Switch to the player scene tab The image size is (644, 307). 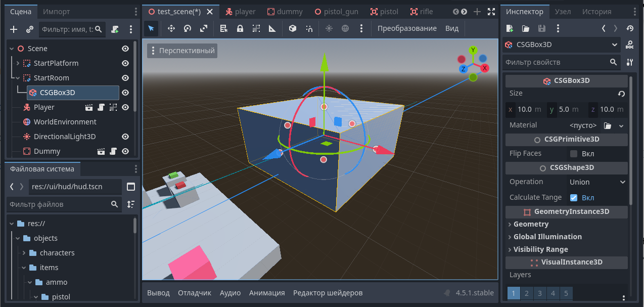pos(241,12)
